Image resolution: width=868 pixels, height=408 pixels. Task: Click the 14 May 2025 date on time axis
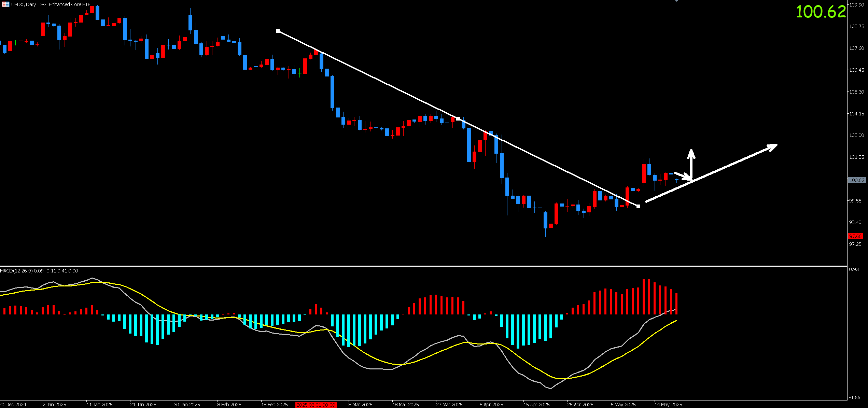click(668, 405)
